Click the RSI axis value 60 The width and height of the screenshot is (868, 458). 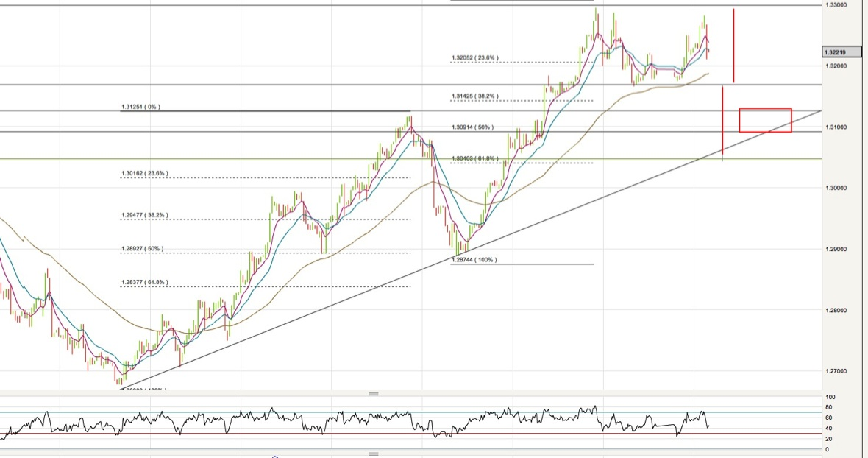tap(829, 418)
